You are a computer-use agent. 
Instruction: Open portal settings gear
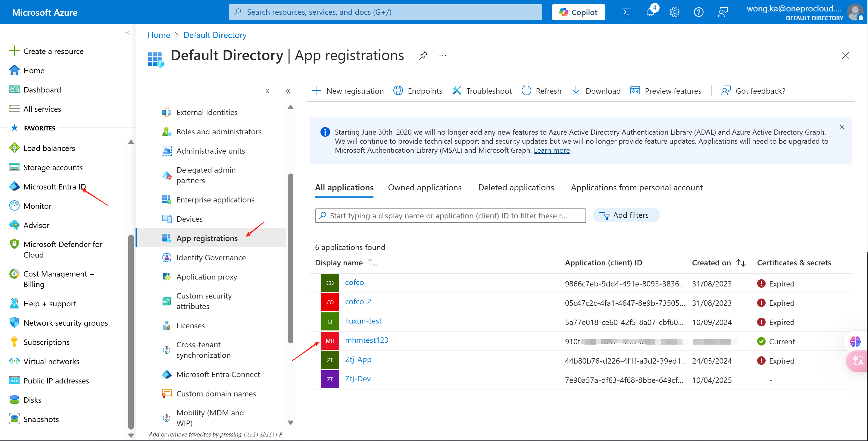click(x=674, y=12)
